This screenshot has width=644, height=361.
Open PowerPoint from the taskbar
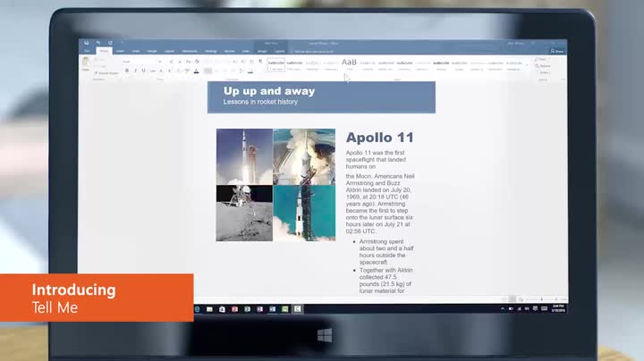[x=234, y=309]
